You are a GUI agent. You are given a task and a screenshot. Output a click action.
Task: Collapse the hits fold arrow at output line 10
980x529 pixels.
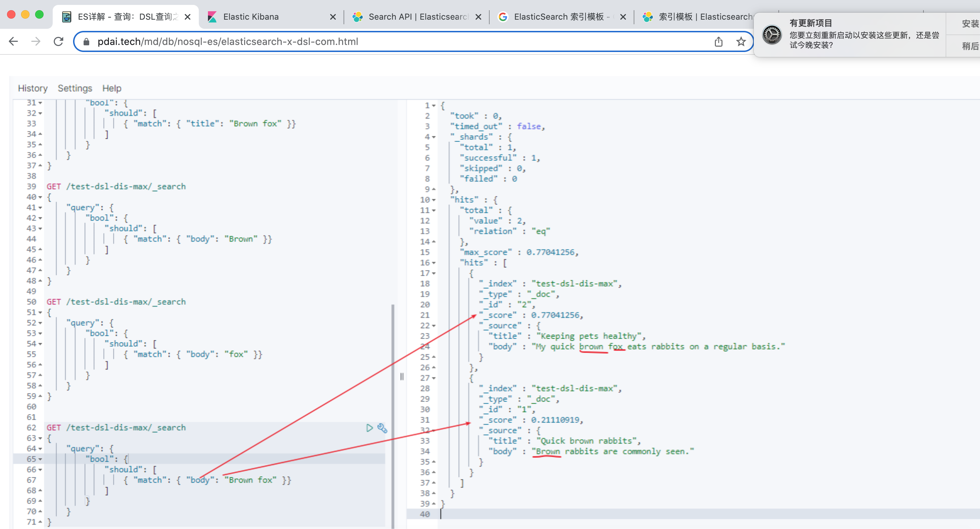(434, 200)
